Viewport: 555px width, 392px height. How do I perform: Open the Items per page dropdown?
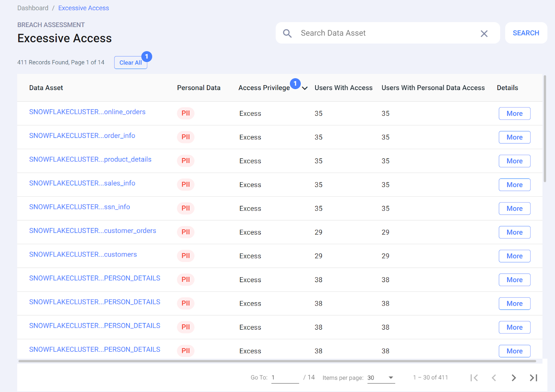coord(381,378)
